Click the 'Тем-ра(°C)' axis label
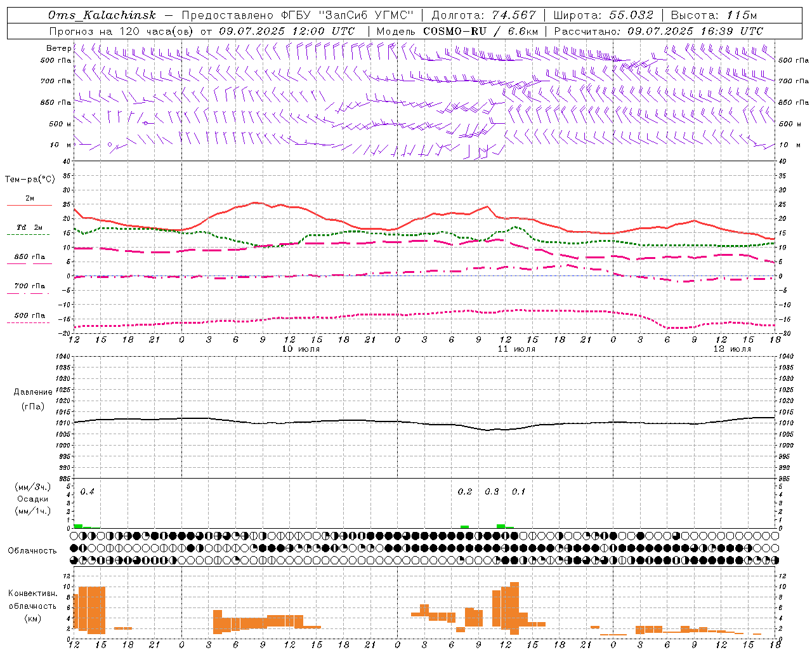Viewport: 812px width, 650px height. coord(30,180)
